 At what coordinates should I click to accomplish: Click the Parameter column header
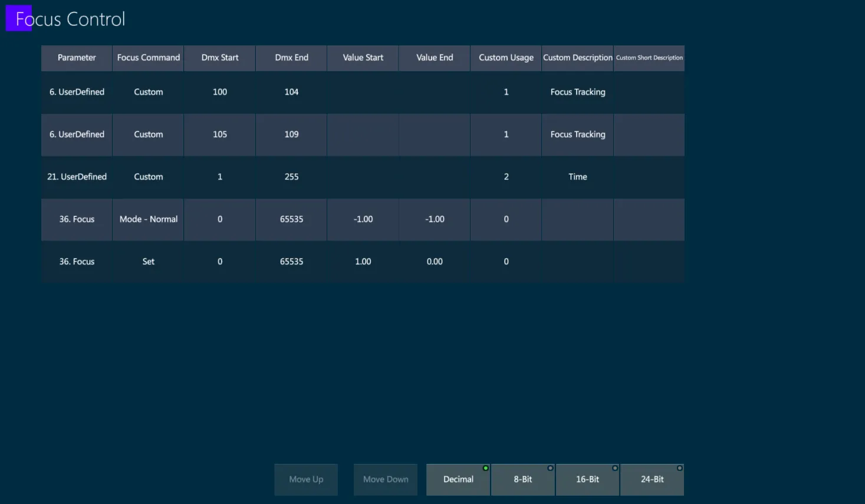tap(77, 58)
